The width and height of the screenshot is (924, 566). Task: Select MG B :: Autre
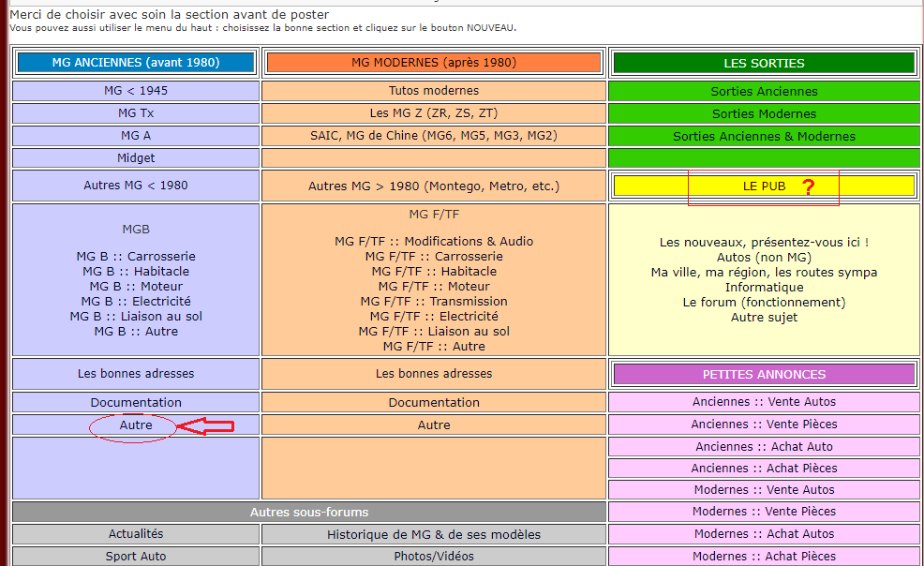pos(136,332)
